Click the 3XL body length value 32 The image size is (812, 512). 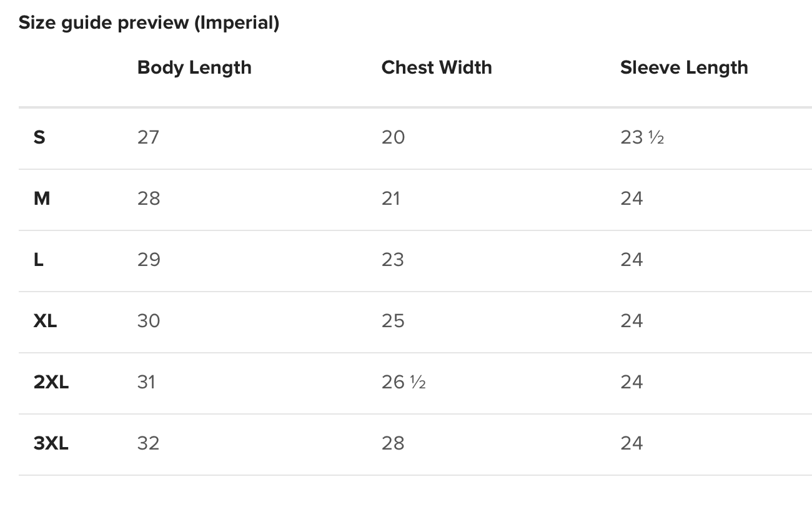click(149, 443)
